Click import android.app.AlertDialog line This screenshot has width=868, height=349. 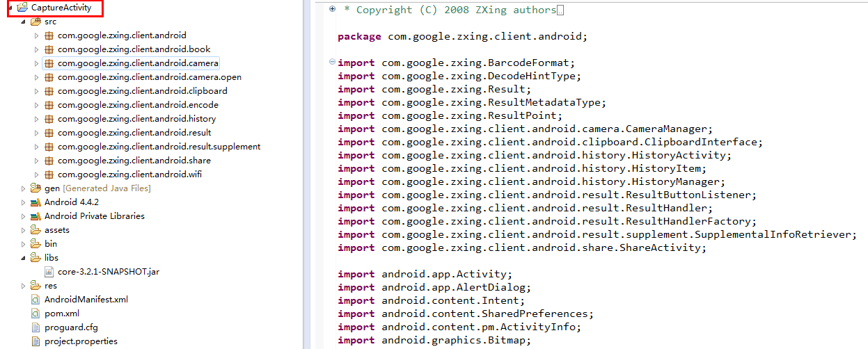434,287
